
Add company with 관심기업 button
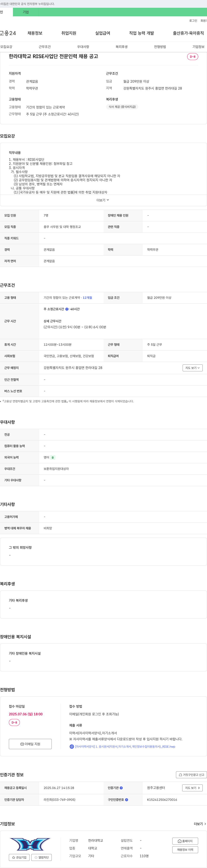[19, 857]
